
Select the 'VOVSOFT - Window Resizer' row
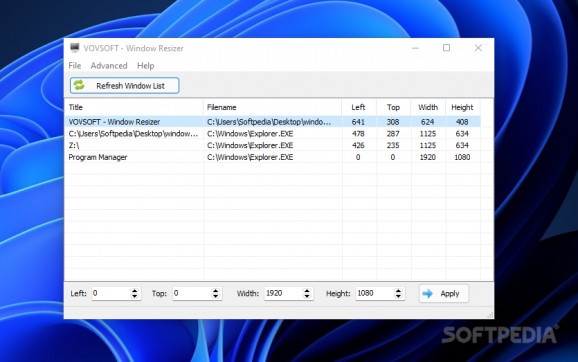(272, 122)
